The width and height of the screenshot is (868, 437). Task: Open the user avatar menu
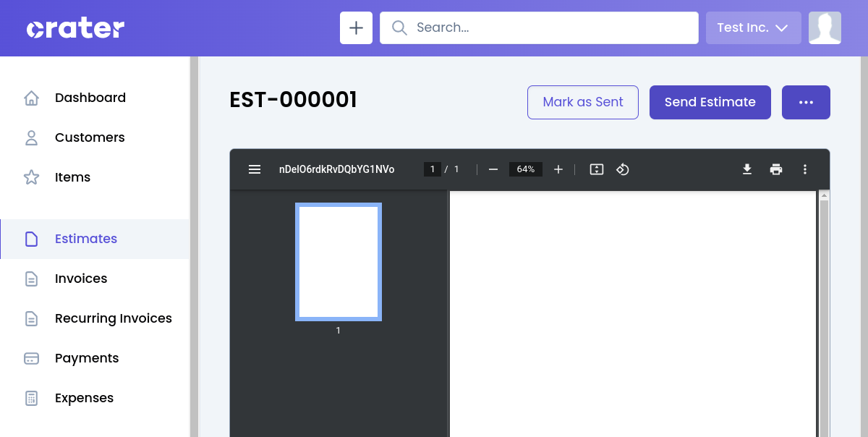[x=825, y=27]
